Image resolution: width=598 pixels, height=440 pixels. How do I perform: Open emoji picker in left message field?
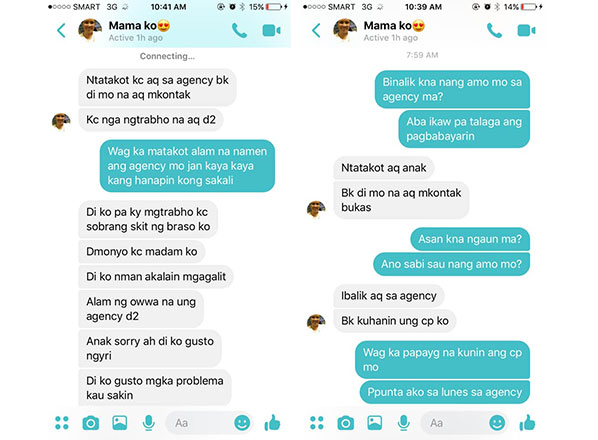tap(242, 423)
